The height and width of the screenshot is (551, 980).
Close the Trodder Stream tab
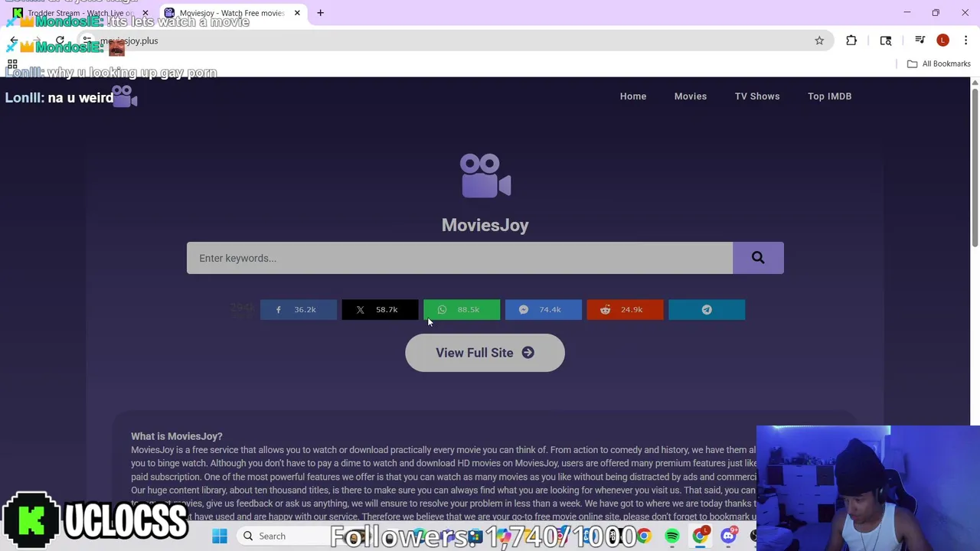(145, 13)
